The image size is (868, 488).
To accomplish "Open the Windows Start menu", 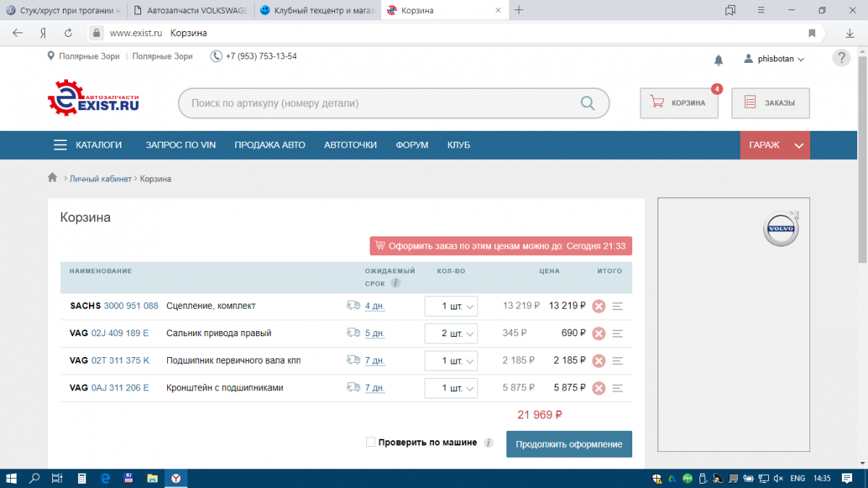I will [12, 478].
